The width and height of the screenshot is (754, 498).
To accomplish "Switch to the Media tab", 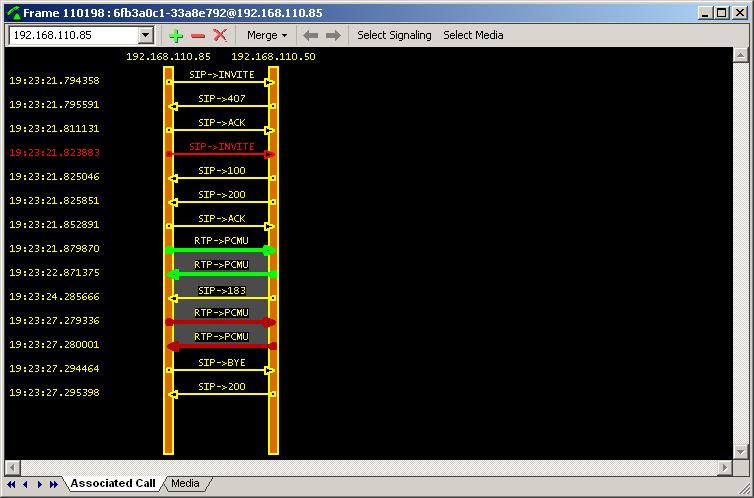I will pyautogui.click(x=185, y=484).
